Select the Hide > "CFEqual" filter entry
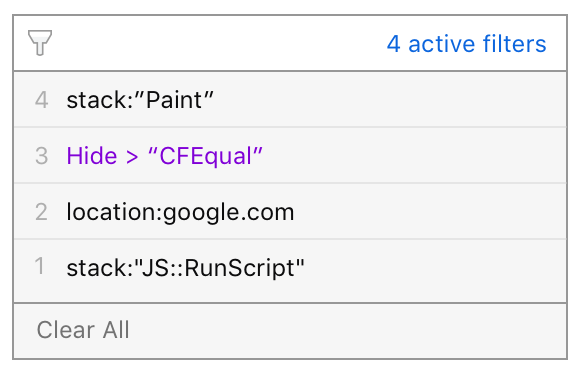Screen dimensions: 584x370 click(290, 155)
